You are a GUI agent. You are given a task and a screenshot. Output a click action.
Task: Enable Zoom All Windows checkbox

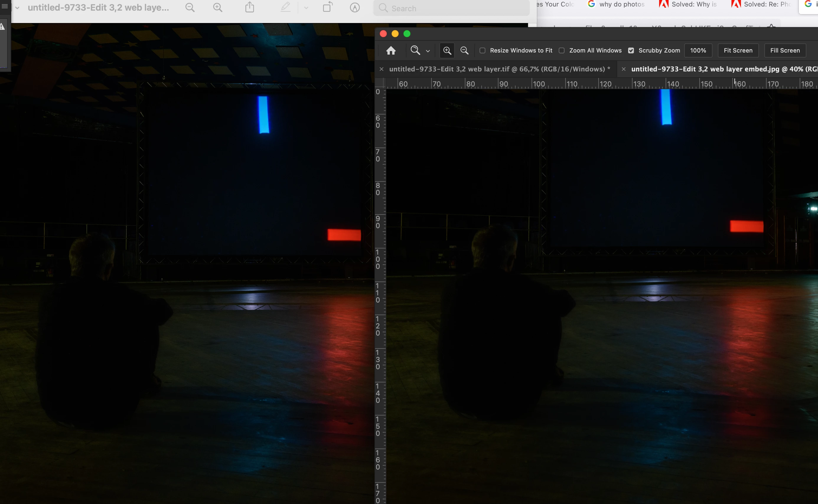562,50
